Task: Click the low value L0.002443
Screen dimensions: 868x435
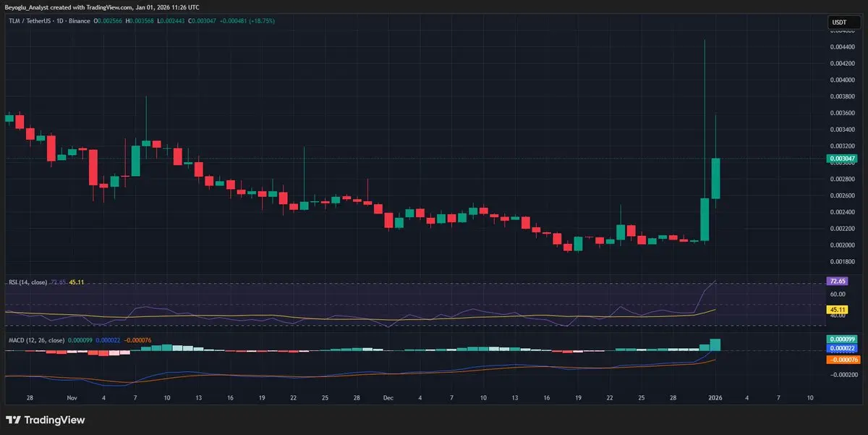Action: [x=171, y=21]
